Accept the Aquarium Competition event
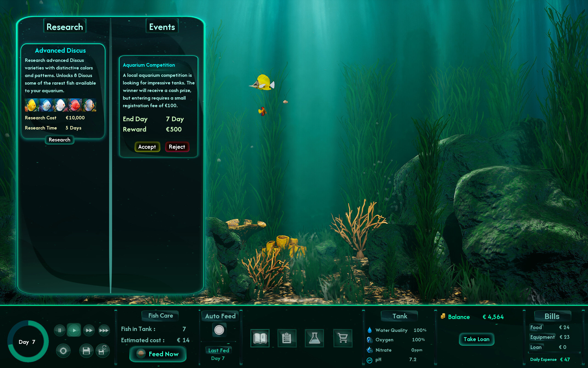 [147, 147]
